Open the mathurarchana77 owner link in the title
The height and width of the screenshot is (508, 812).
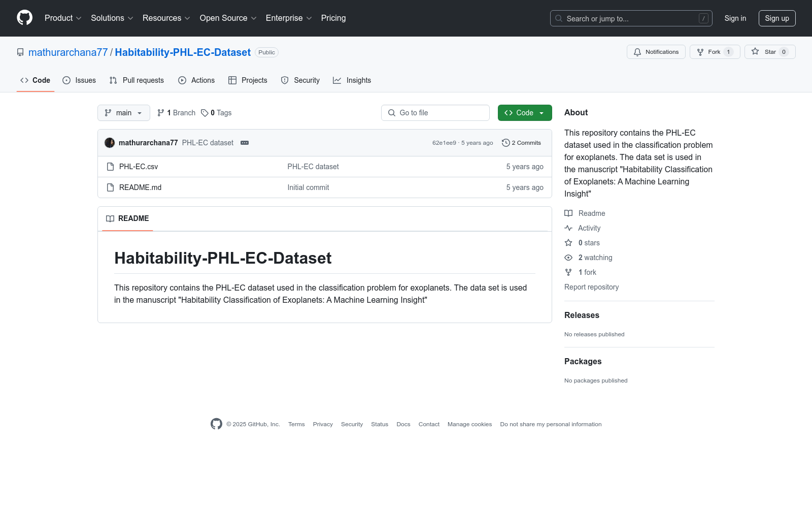click(x=68, y=52)
